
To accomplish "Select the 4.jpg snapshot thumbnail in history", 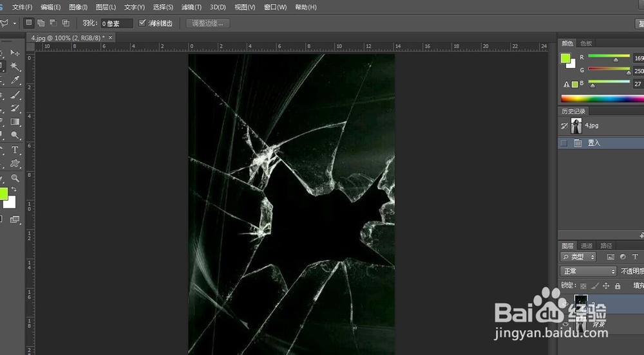I will [x=576, y=126].
